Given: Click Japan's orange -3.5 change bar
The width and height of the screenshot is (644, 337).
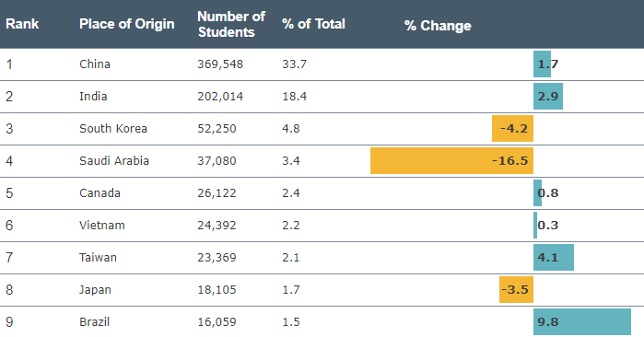Looking at the screenshot, I should (x=516, y=289).
